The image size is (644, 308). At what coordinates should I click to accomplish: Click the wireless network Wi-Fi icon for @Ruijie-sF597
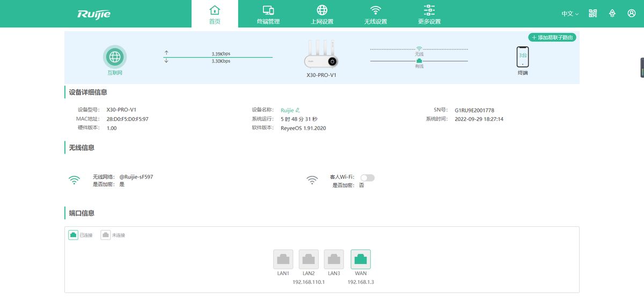pos(74,180)
